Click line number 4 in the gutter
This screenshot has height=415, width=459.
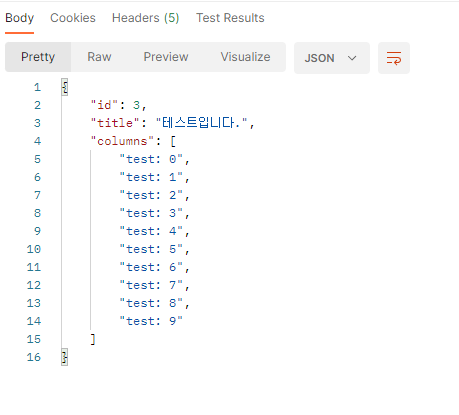tap(37, 141)
